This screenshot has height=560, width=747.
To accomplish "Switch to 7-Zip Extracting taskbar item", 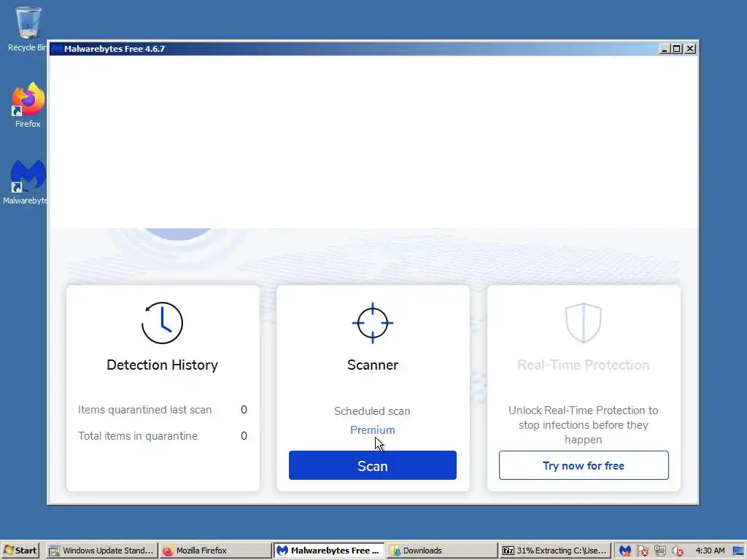I will click(555, 551).
